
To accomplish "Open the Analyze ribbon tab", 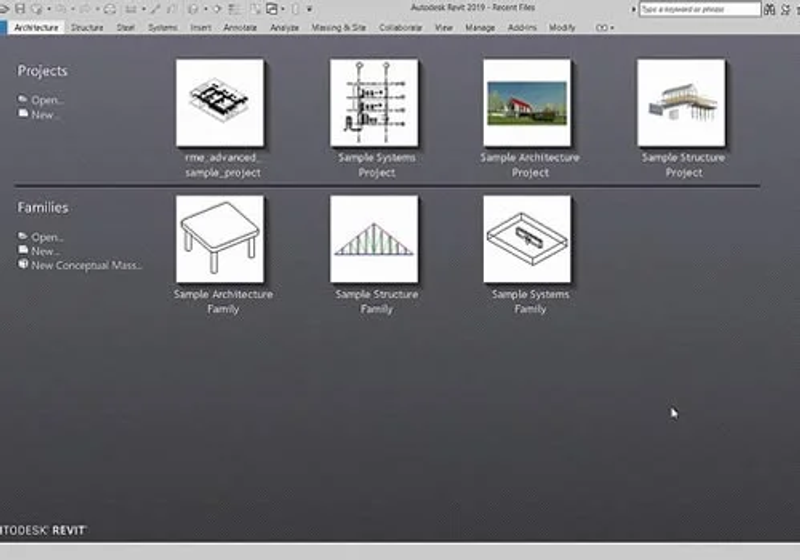I will (x=284, y=28).
